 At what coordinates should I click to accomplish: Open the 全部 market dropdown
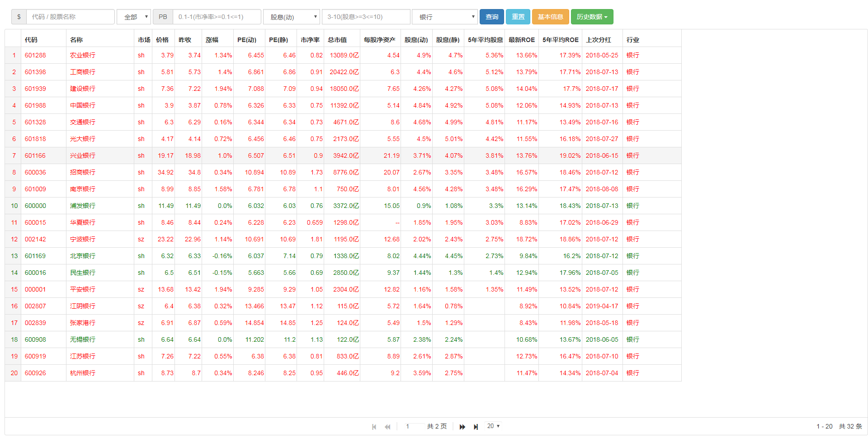tap(134, 17)
